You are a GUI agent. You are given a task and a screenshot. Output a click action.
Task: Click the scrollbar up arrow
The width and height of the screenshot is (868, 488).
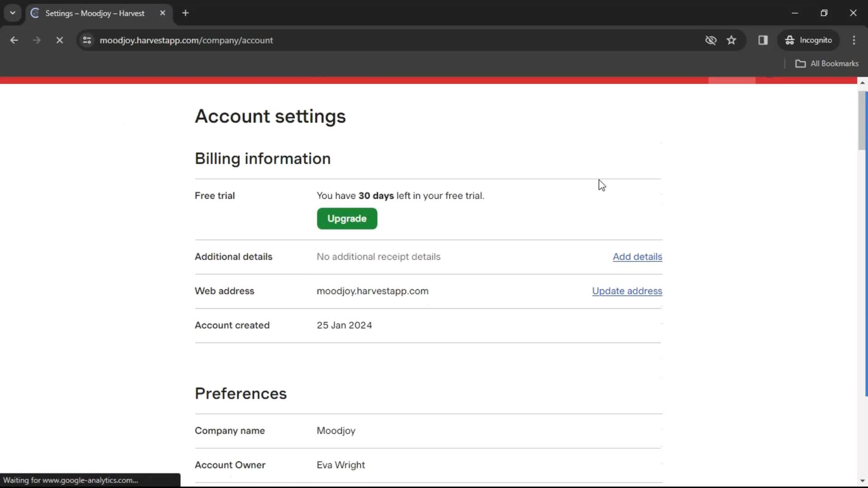click(x=863, y=82)
